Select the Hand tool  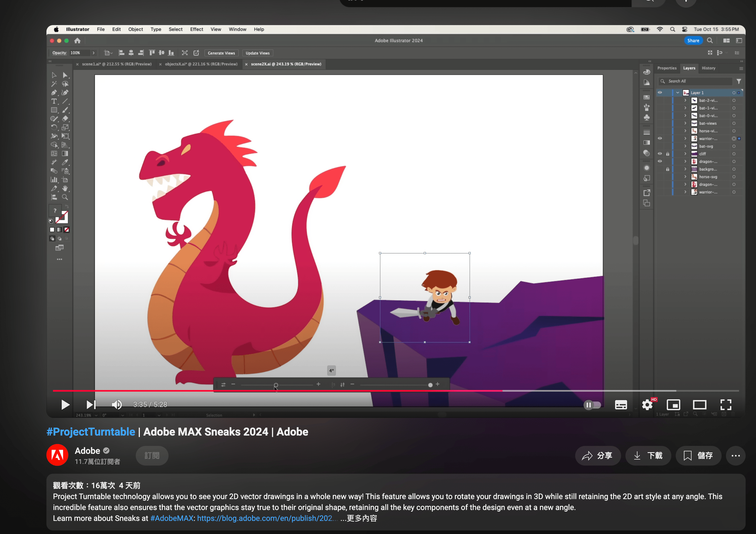tap(65, 188)
